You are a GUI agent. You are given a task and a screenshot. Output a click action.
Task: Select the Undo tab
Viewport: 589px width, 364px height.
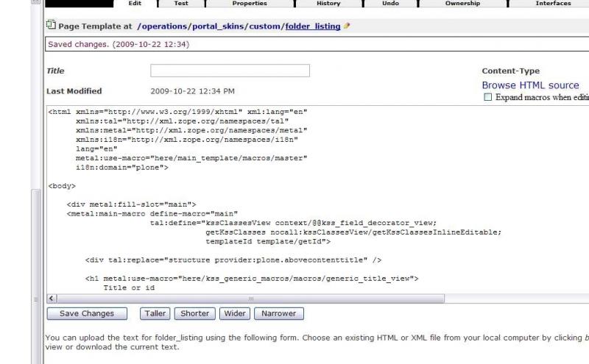point(391,4)
